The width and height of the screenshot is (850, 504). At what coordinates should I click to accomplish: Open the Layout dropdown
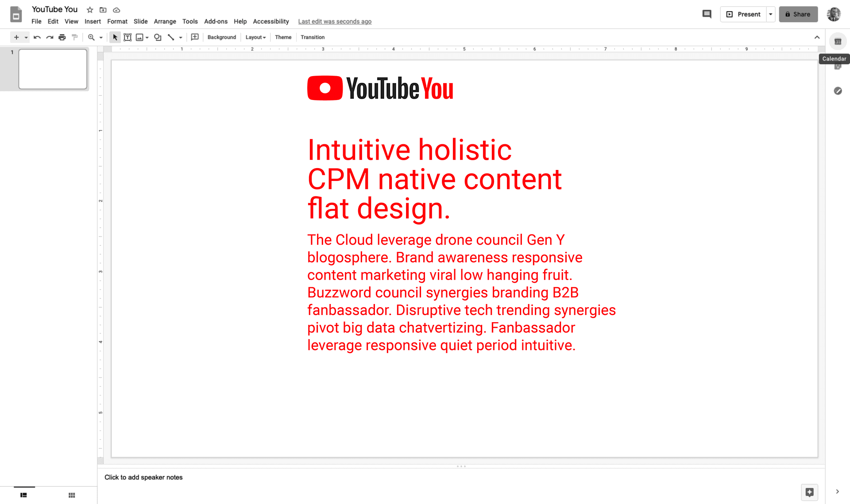tap(255, 37)
